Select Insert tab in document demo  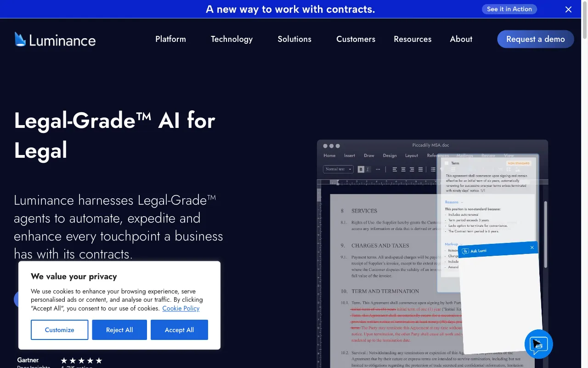350,155
